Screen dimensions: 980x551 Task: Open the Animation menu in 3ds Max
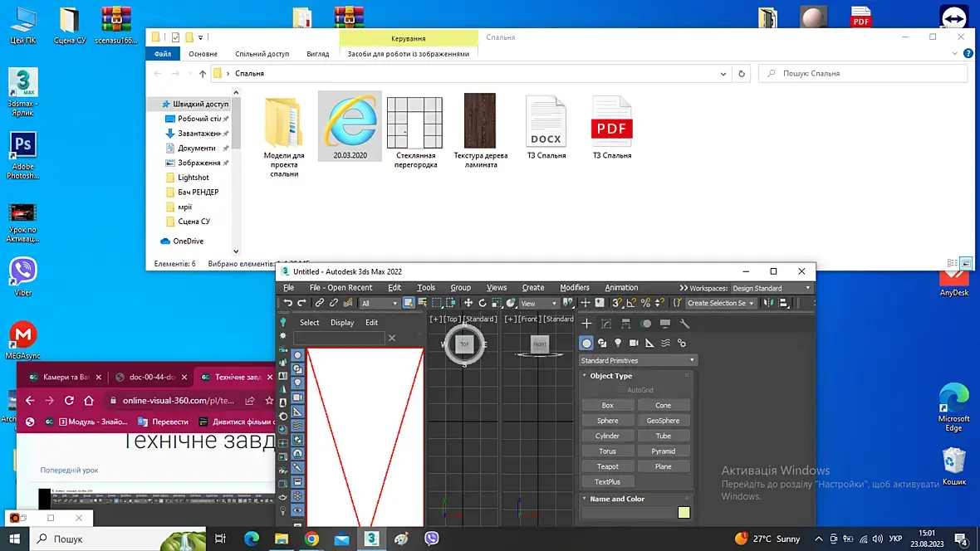pos(621,287)
